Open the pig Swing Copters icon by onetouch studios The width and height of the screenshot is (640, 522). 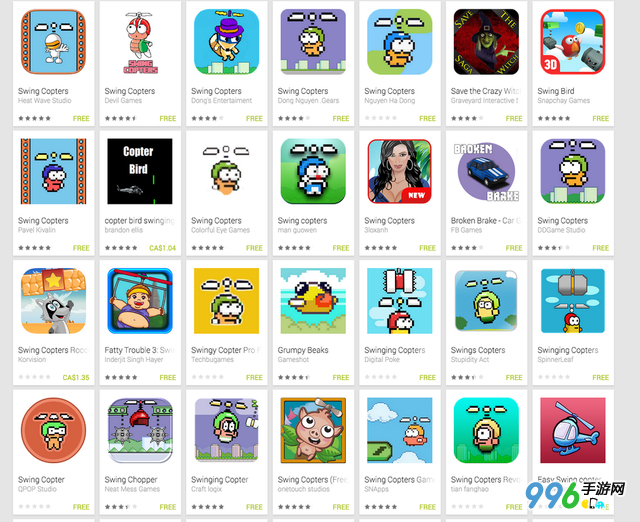313,430
